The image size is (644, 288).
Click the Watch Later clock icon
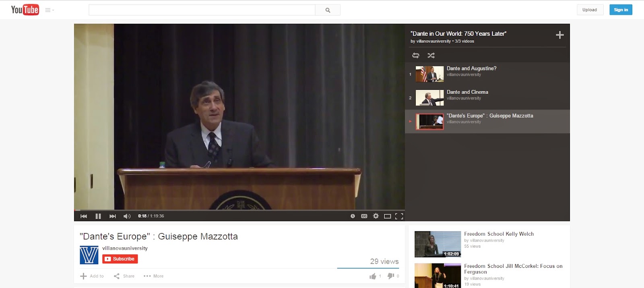coord(353,216)
